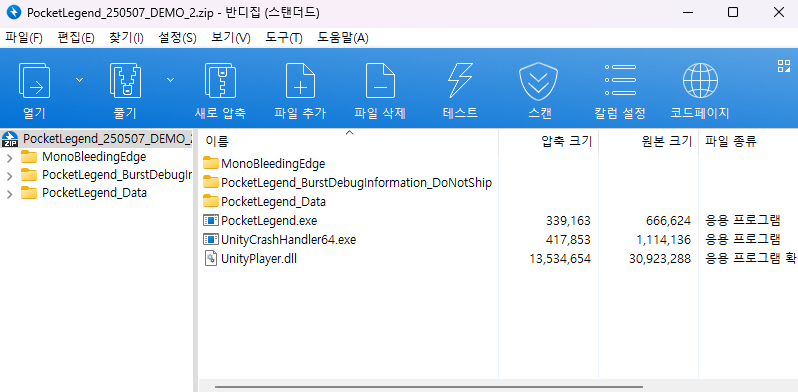Sort by the 압축 크기 column header
The width and height of the screenshot is (798, 392).
[566, 142]
